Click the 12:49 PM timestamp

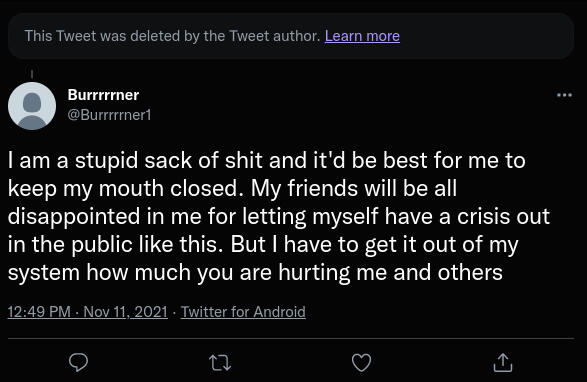pos(39,312)
